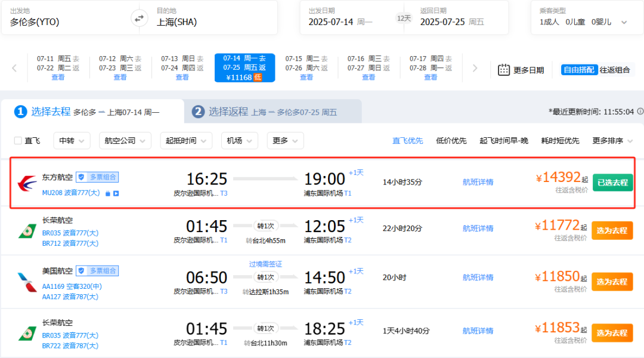Expand the 中转 filter dropdown
Screen dimensions: 644x358
click(x=72, y=141)
